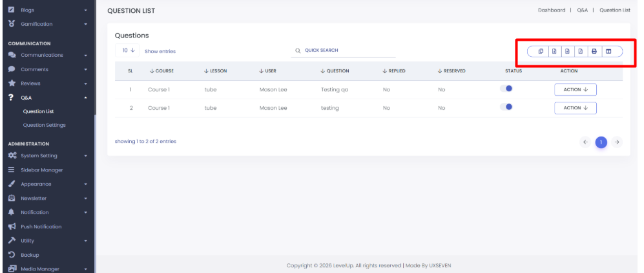
Task: Export the questions as PDF file
Action: point(580,51)
